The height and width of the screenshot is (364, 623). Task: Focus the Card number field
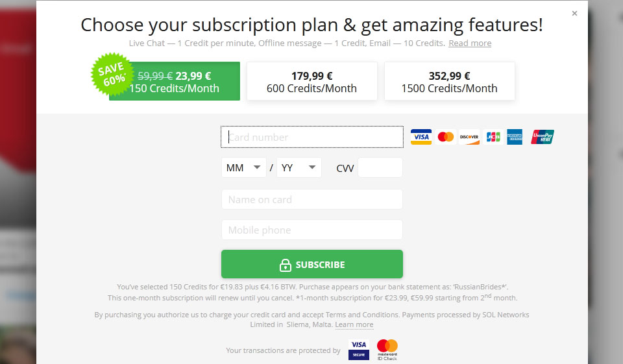coord(312,138)
